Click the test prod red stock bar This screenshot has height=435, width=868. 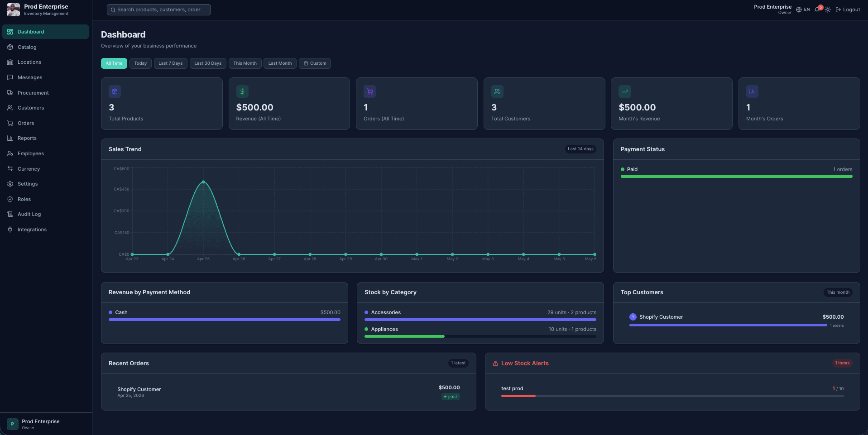[x=518, y=396]
